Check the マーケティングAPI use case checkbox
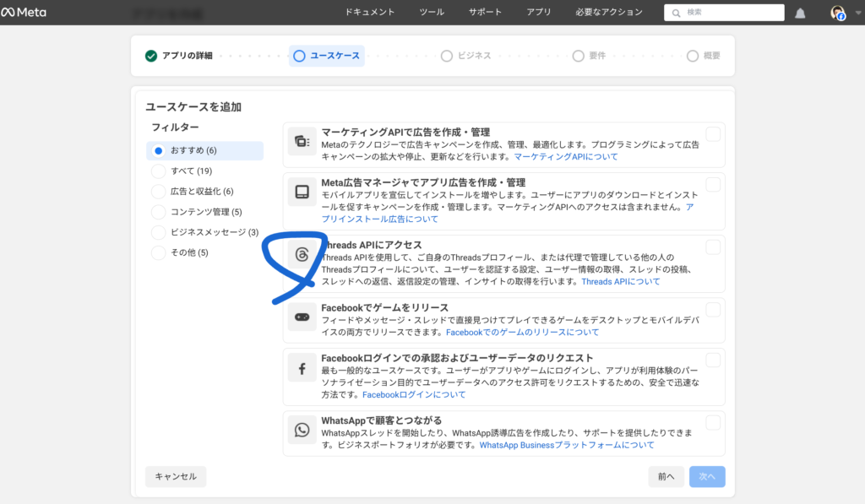The image size is (865, 504). click(713, 134)
